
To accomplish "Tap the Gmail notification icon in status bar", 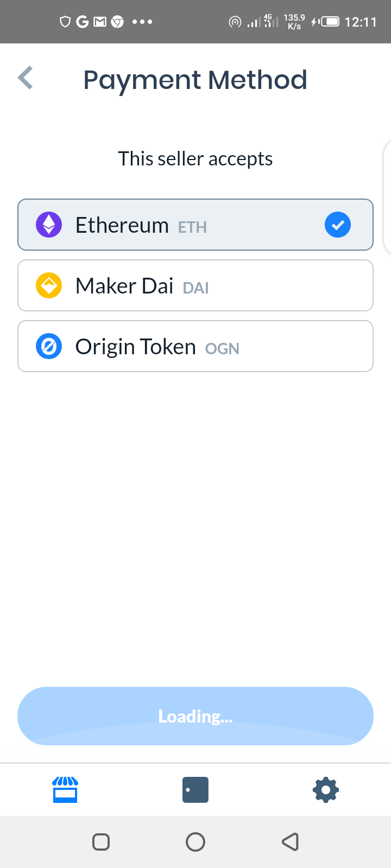I will 100,22.
